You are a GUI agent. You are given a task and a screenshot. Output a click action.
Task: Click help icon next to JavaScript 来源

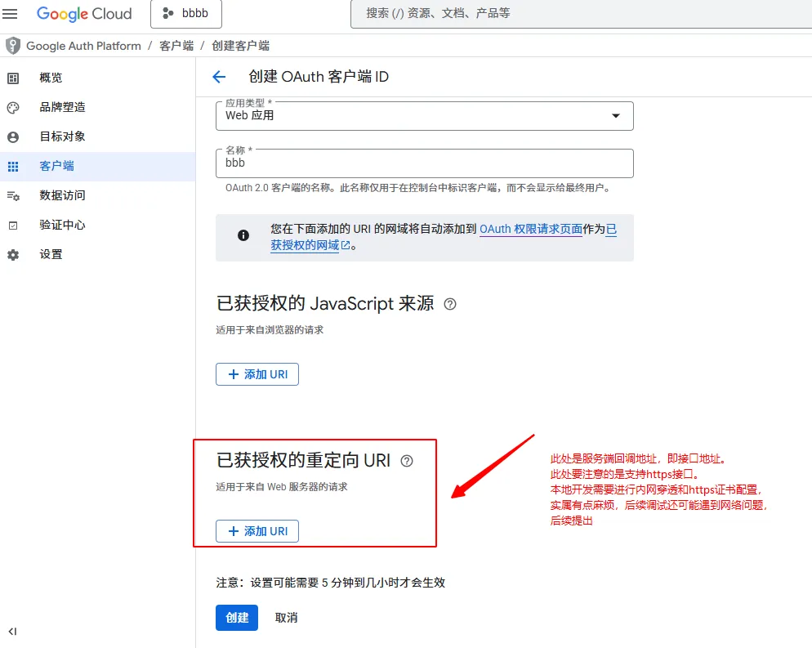(x=449, y=304)
